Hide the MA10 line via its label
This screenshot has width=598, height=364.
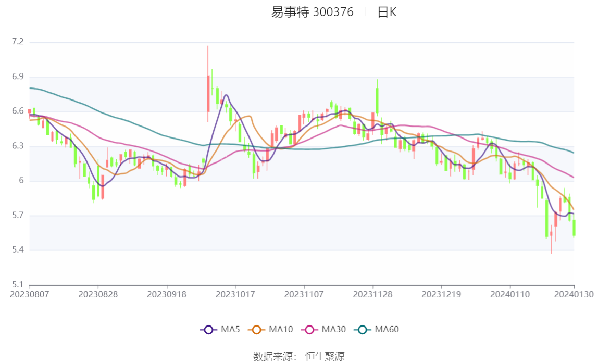281,329
